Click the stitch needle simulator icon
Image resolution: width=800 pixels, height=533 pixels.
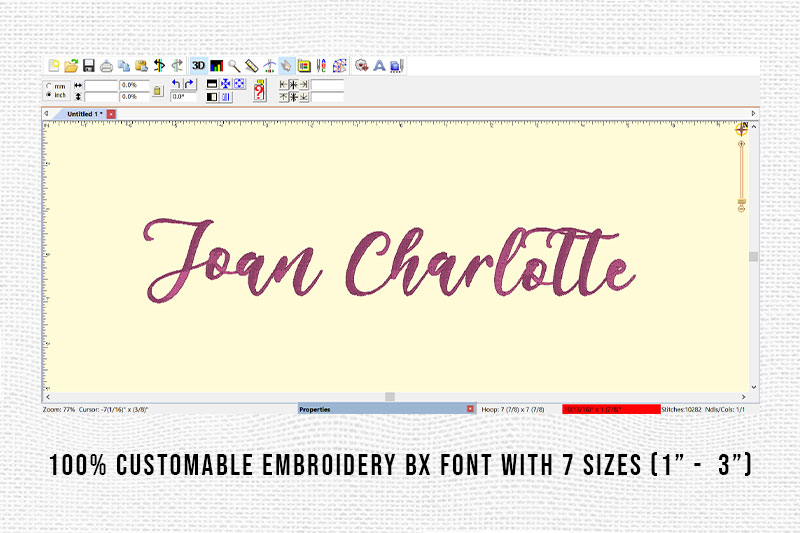(269, 66)
